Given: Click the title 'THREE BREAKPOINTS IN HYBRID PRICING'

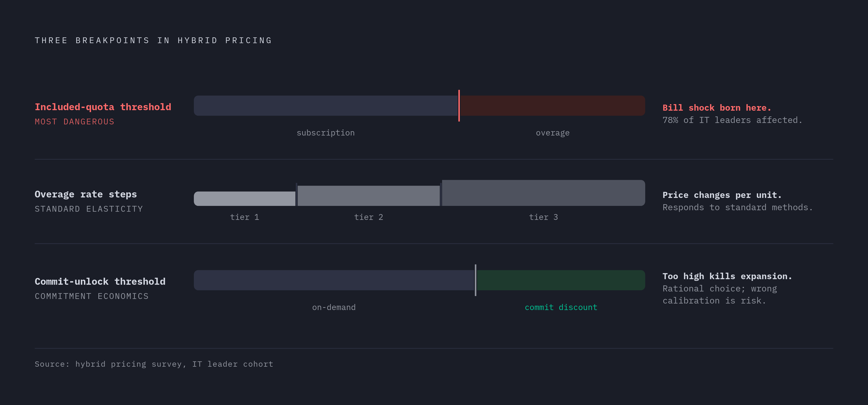Looking at the screenshot, I should coord(153,40).
